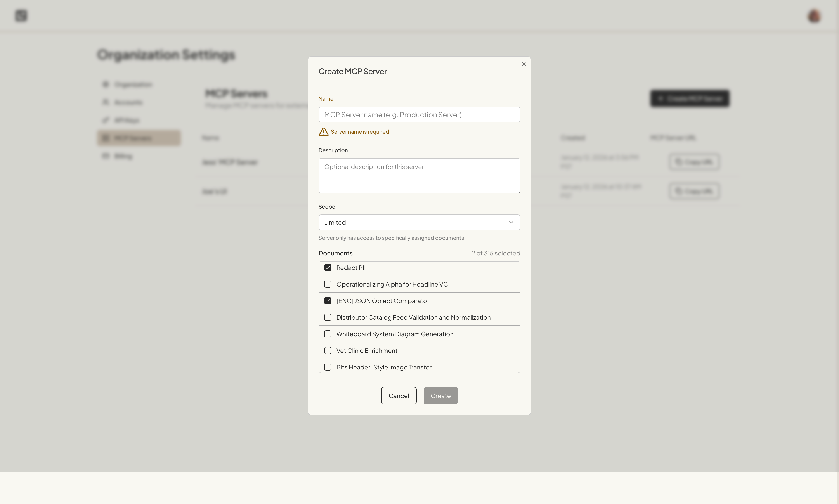Click the Create button to submit
The width and height of the screenshot is (839, 504).
pyautogui.click(x=440, y=395)
